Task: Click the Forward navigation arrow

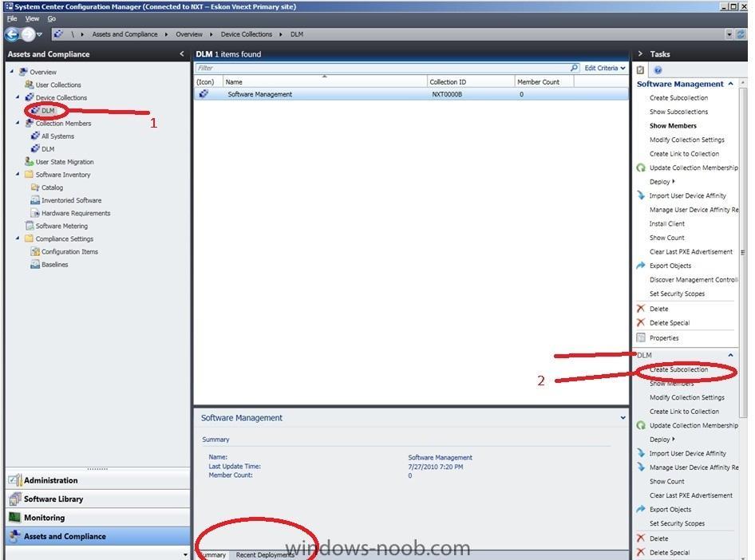Action: pyautogui.click(x=28, y=34)
